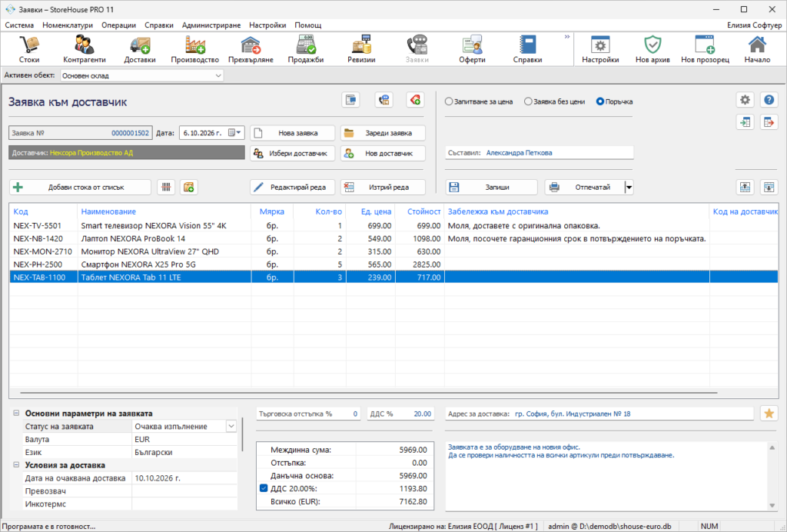Click the phone and chat bubble icon

tap(384, 100)
